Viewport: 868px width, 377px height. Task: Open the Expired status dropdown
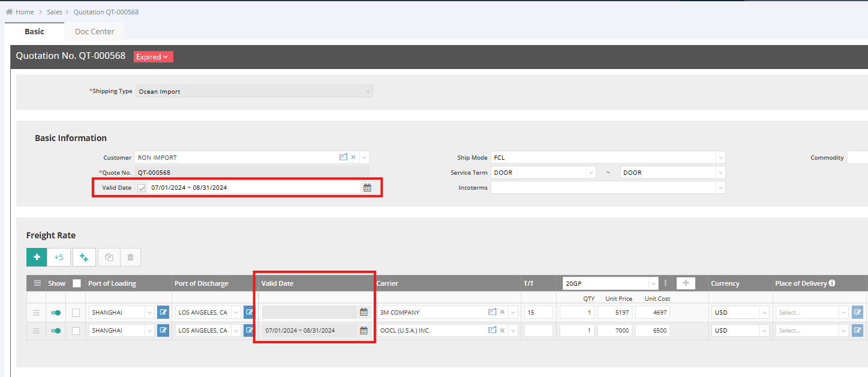click(153, 57)
